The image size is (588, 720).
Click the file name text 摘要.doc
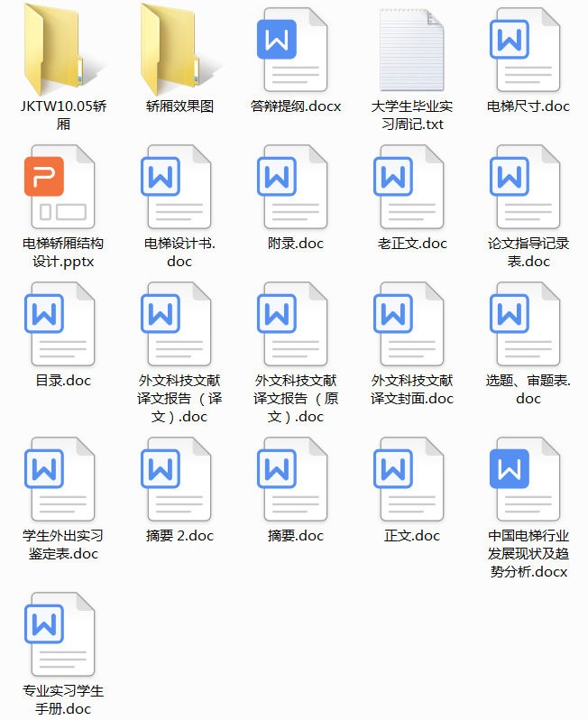(x=296, y=536)
